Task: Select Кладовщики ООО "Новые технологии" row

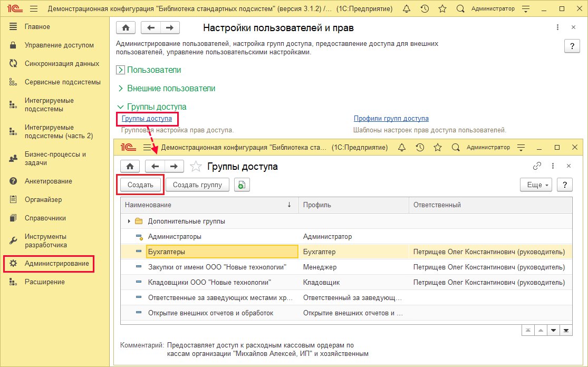Action: tap(346, 282)
